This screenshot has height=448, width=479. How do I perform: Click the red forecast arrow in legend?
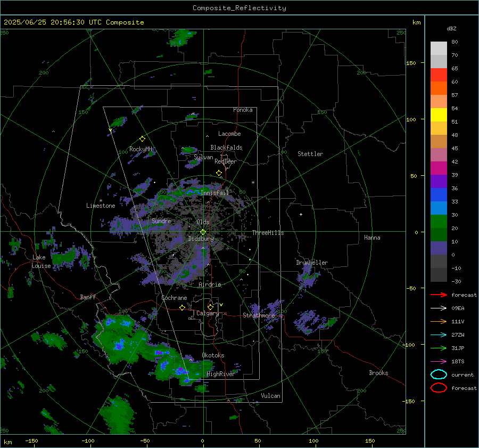click(x=439, y=295)
